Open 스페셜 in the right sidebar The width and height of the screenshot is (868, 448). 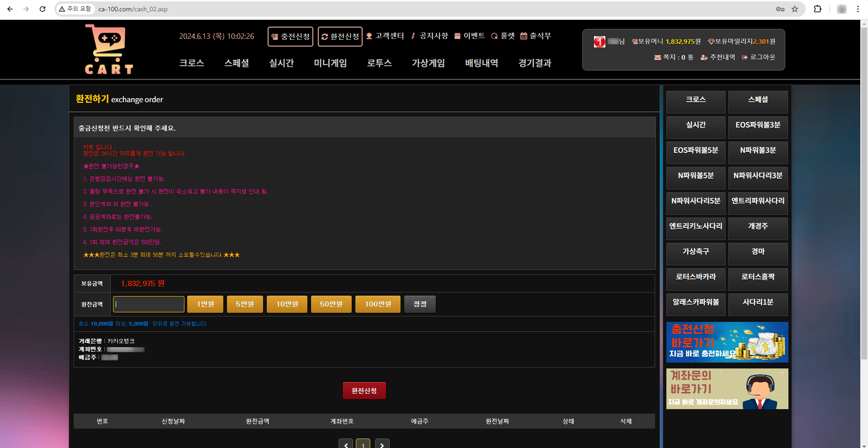(x=758, y=102)
